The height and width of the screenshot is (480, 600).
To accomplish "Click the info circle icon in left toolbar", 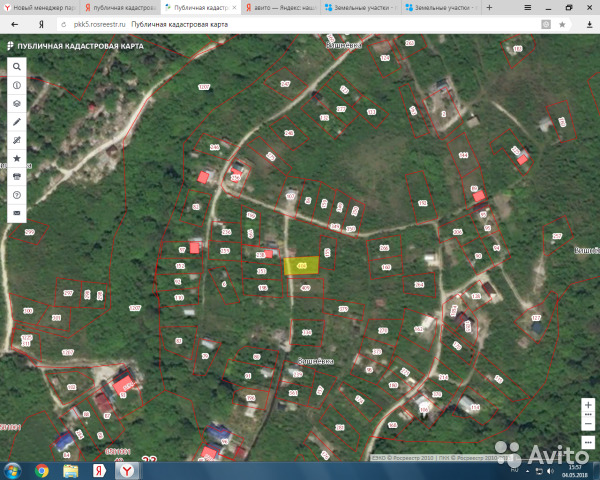I will [x=17, y=85].
